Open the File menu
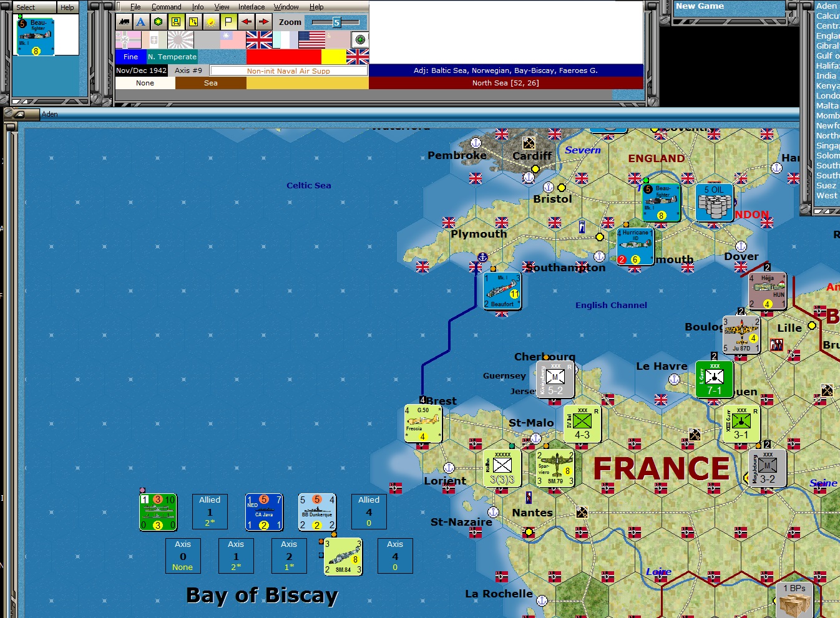840x618 pixels. point(135,7)
